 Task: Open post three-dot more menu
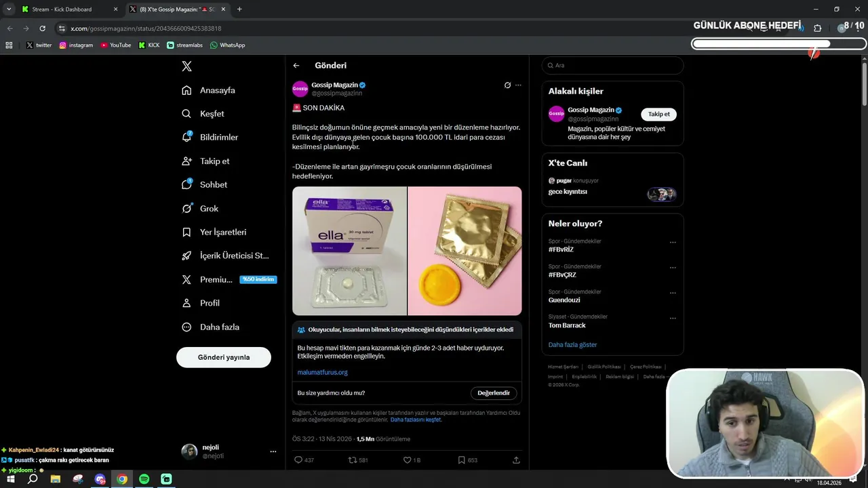(x=518, y=85)
